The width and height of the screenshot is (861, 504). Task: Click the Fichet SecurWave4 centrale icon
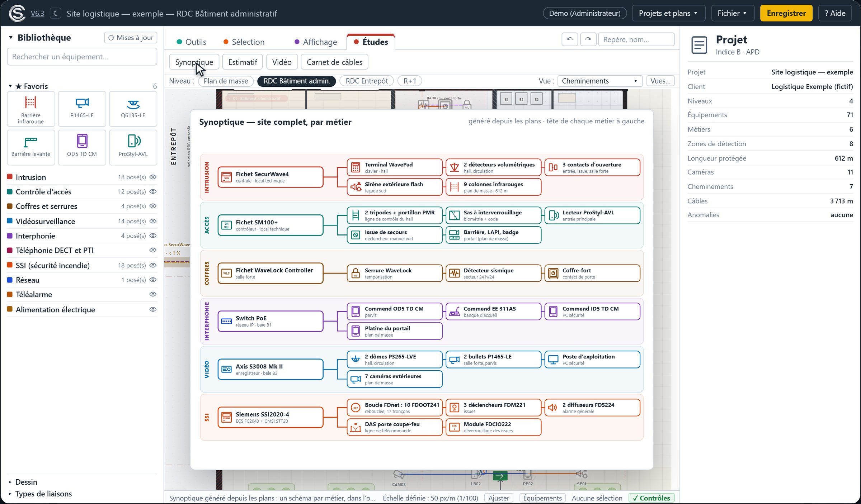click(226, 177)
